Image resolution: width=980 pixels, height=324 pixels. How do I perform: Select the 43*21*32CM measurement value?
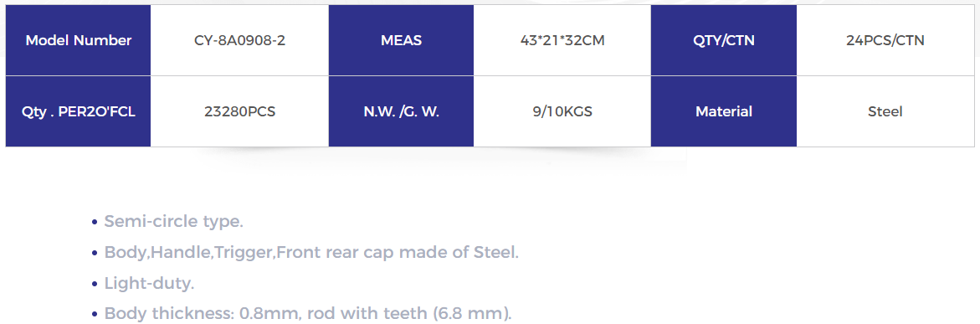point(562,41)
